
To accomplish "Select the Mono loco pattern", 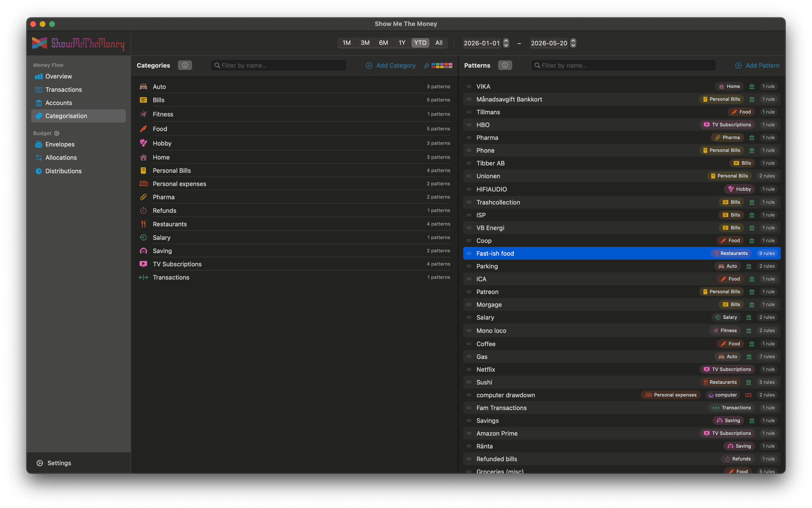I will click(x=622, y=330).
